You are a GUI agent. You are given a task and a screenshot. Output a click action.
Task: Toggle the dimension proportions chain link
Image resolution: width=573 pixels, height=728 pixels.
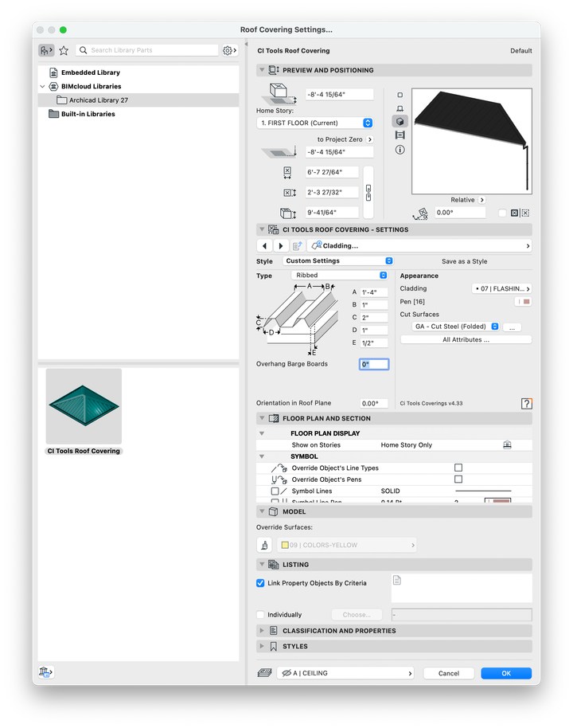coord(368,192)
